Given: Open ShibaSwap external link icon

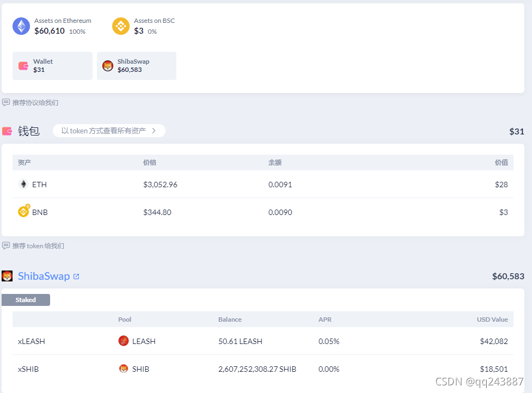Looking at the screenshot, I should (76, 277).
